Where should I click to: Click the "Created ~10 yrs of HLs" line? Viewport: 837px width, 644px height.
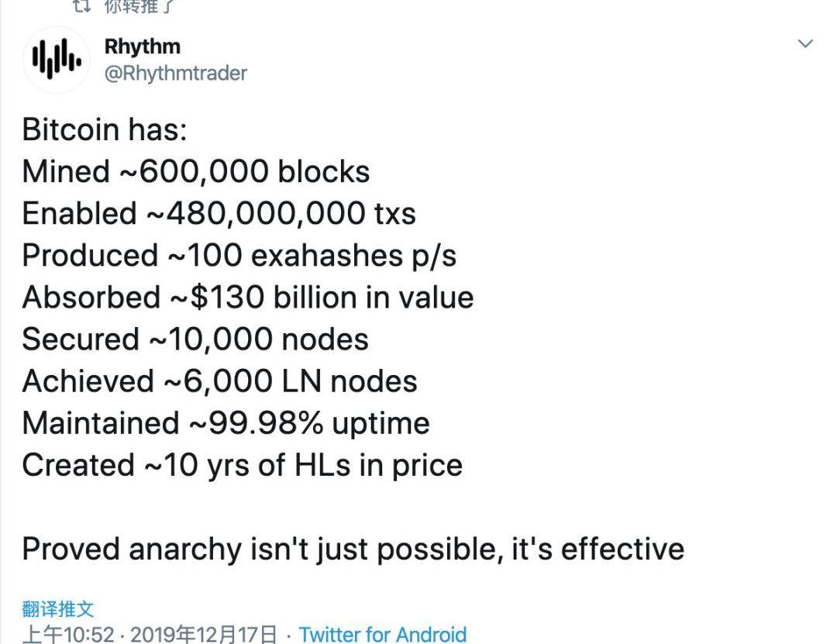point(242,465)
